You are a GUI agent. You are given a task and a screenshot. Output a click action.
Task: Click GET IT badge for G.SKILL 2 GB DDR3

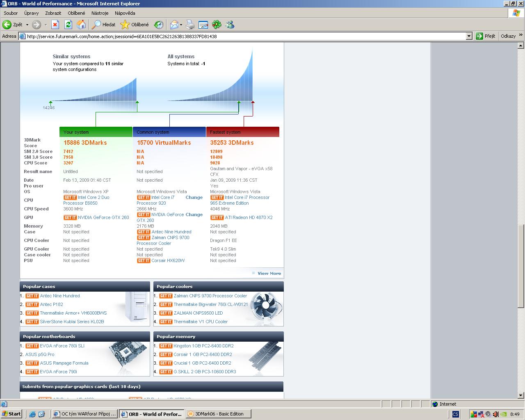(166, 372)
